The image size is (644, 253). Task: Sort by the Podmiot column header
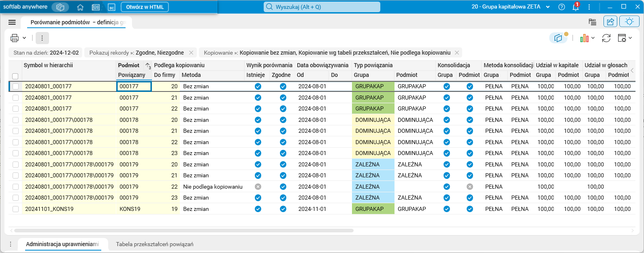click(129, 65)
